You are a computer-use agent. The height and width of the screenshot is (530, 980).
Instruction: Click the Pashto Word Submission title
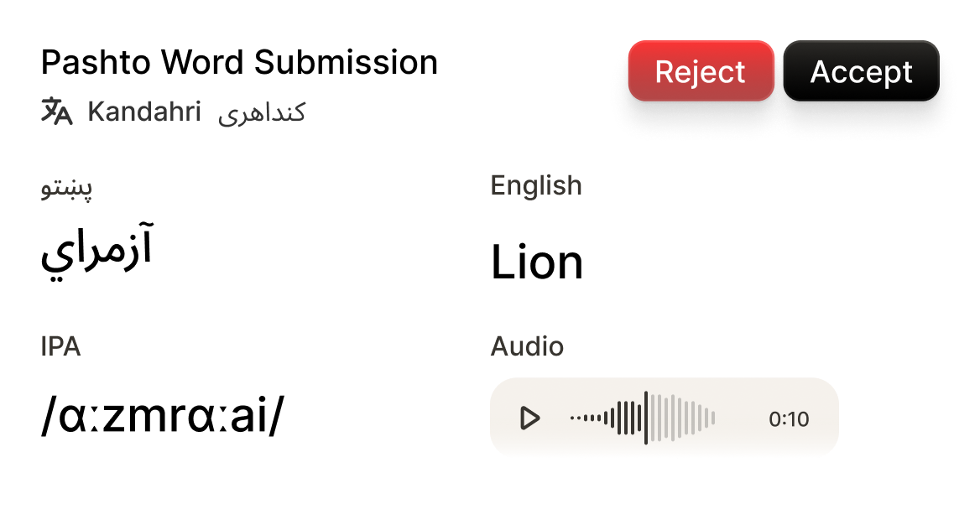239,63
